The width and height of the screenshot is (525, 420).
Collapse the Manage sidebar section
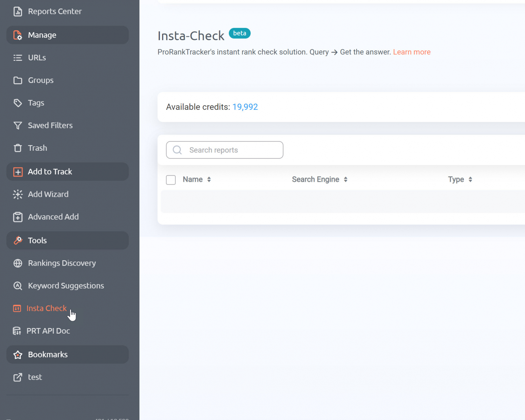[68, 35]
